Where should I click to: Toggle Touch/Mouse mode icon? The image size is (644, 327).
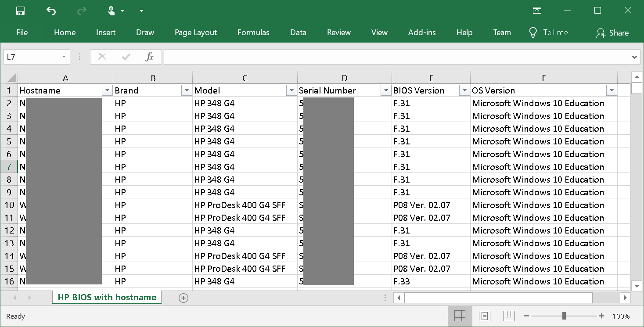[x=112, y=11]
